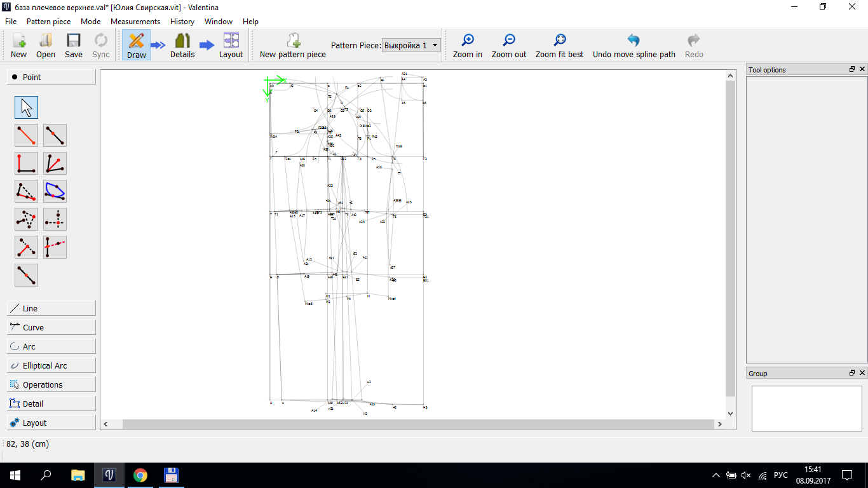Viewport: 868px width, 488px height.
Task: Open the File menu
Action: tap(11, 21)
